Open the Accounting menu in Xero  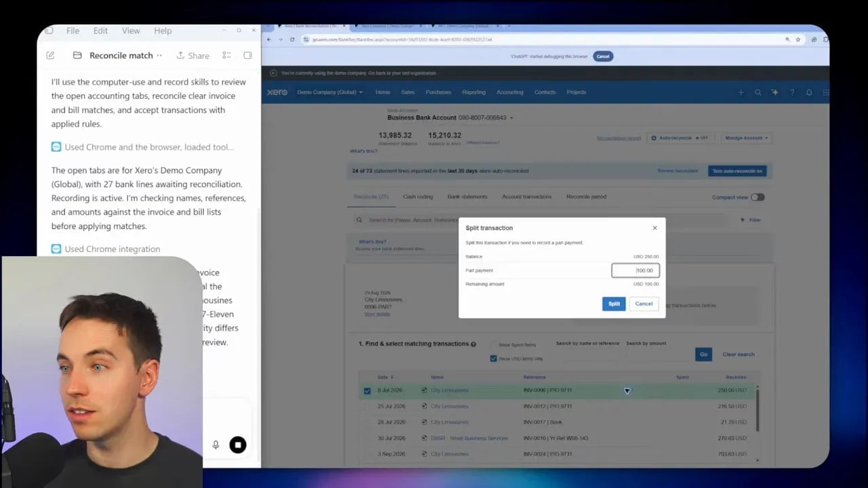pos(509,92)
